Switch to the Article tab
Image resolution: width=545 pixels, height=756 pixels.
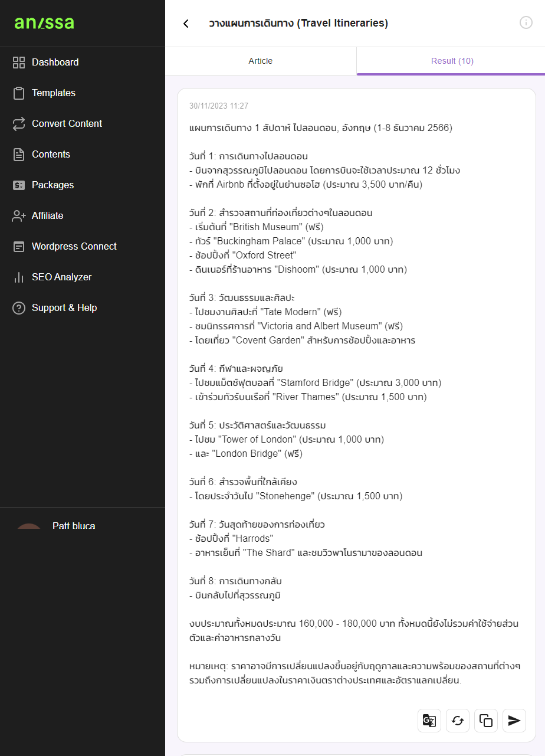[x=261, y=61]
